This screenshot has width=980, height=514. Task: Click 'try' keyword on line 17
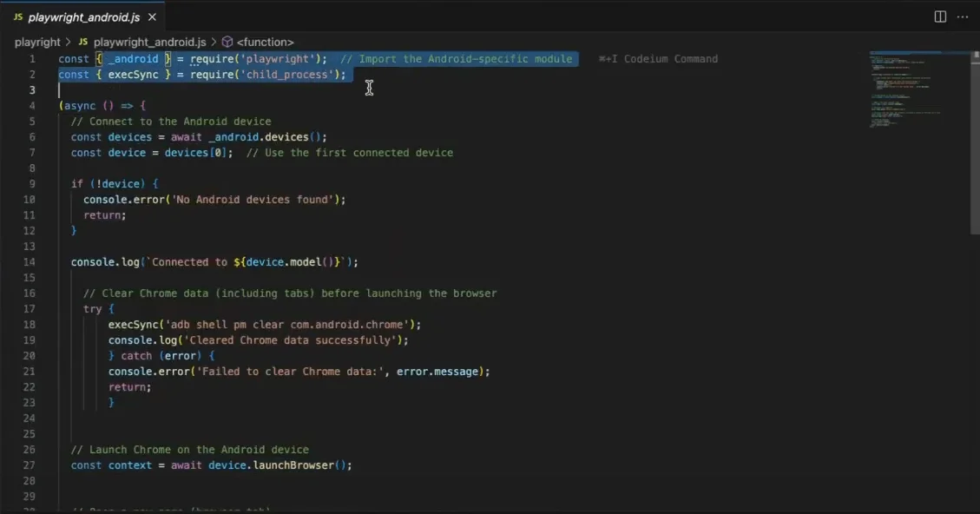pos(93,309)
